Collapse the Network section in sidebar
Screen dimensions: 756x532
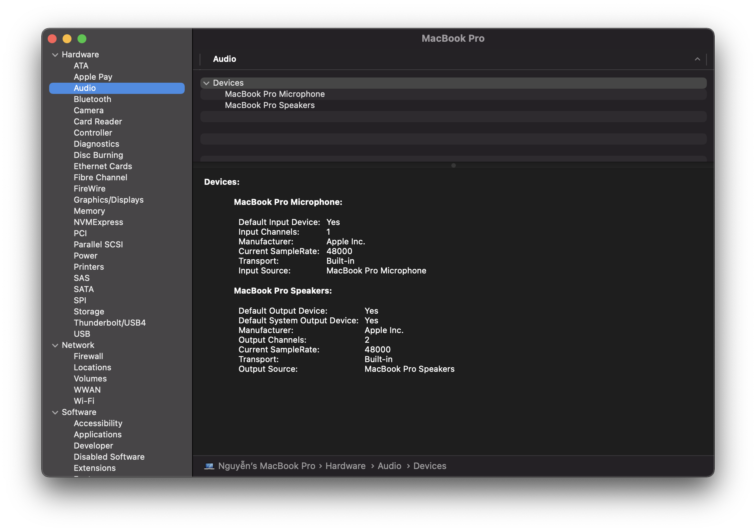(55, 345)
